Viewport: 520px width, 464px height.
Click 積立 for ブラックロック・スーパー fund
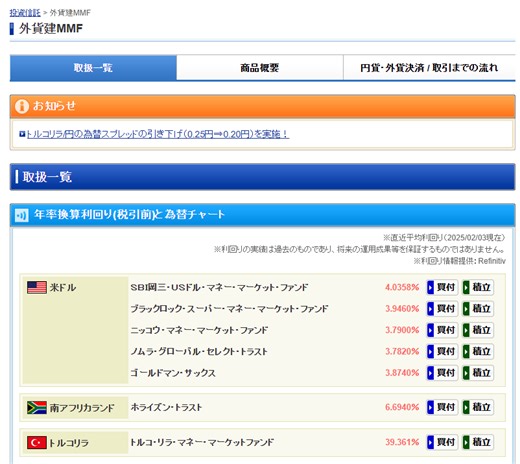[x=478, y=309]
